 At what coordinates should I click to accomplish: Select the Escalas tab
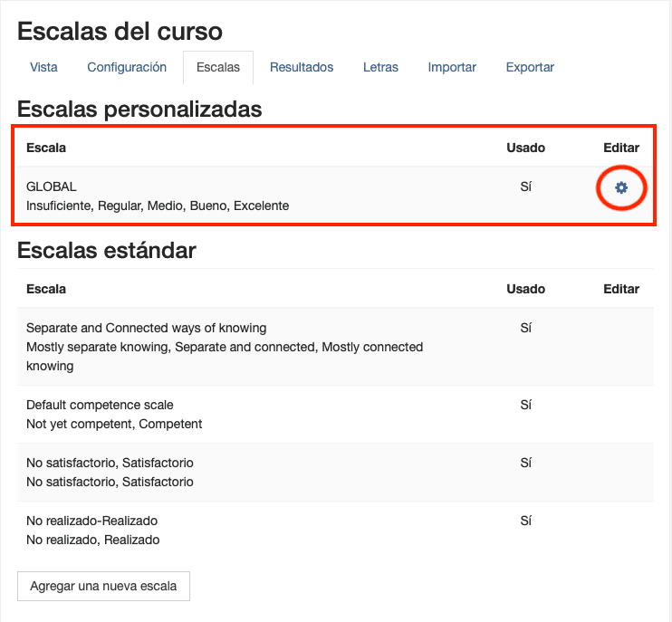click(218, 67)
